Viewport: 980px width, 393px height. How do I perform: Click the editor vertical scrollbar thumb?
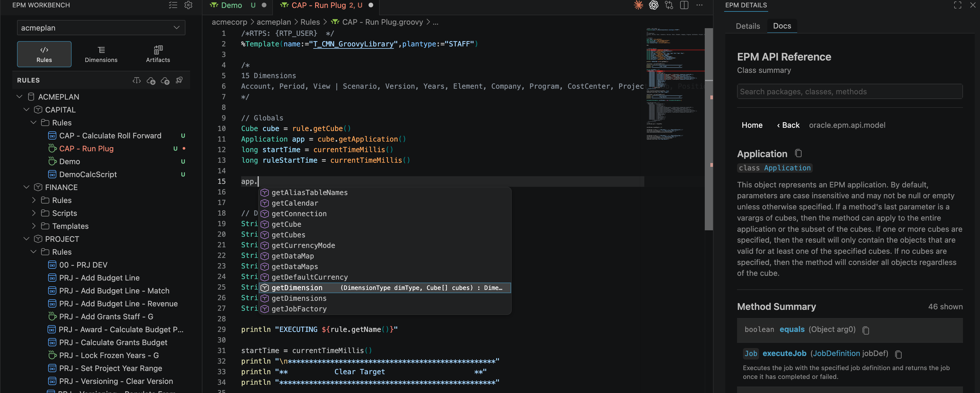click(708, 130)
